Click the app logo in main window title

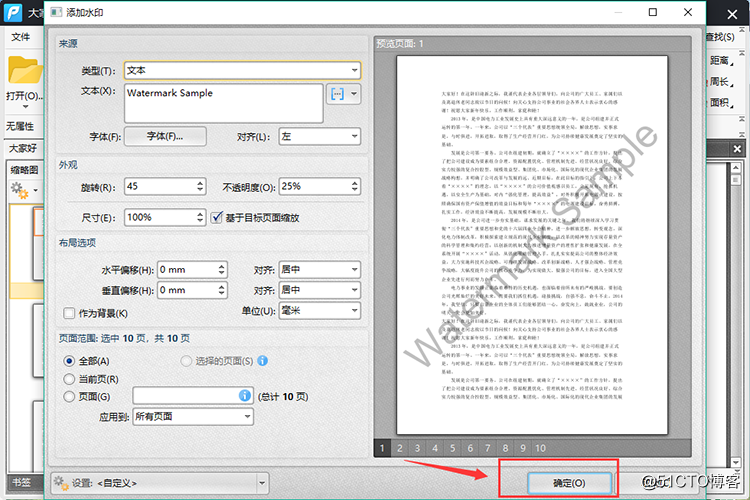[x=12, y=12]
